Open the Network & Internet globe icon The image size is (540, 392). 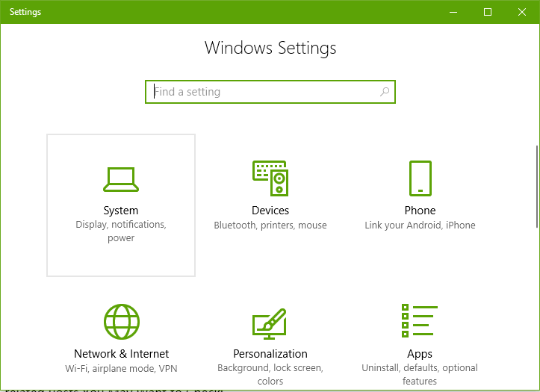point(121,322)
